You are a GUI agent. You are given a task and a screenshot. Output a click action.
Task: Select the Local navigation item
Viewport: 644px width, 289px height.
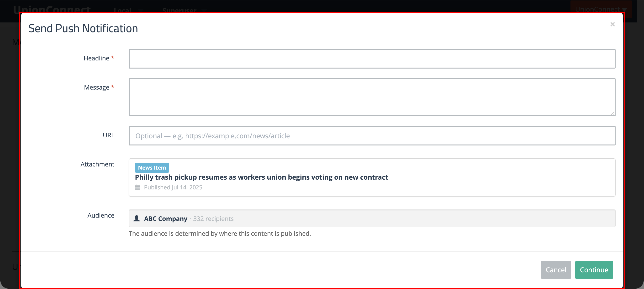(122, 11)
